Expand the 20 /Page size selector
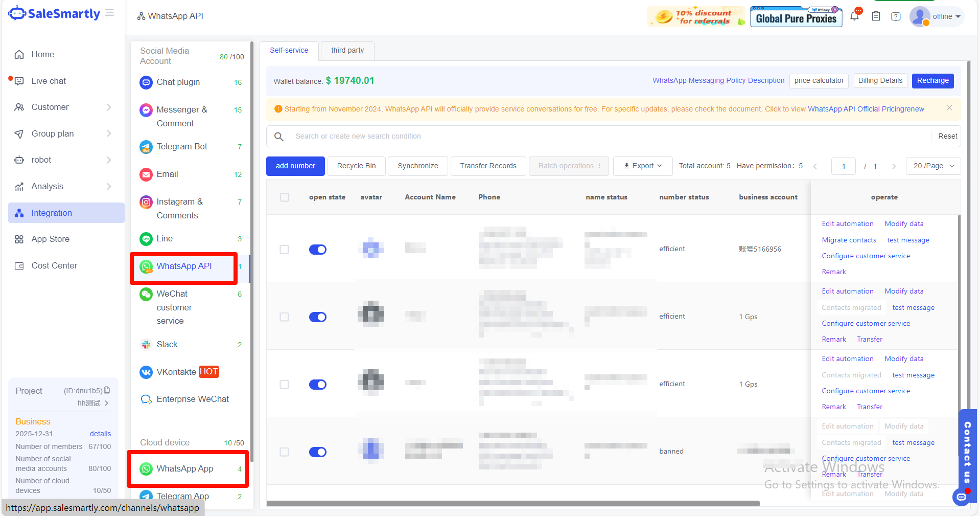The height and width of the screenshot is (516, 980). 933,166
